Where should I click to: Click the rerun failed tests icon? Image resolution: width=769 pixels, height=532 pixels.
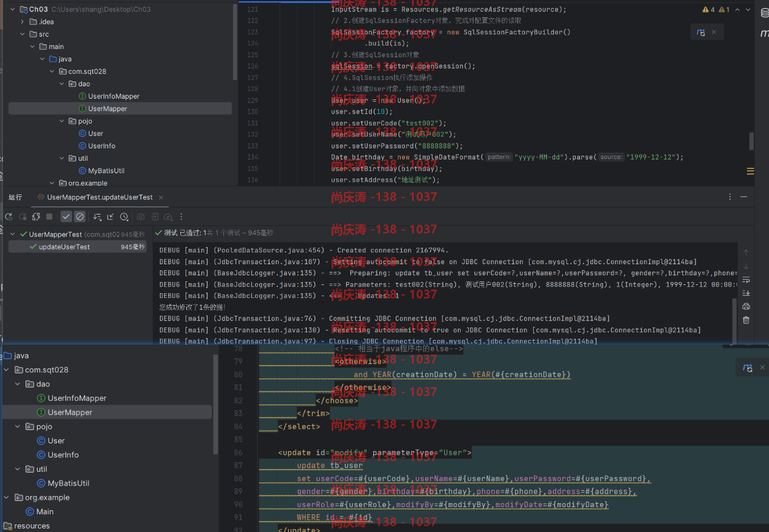pos(22,217)
